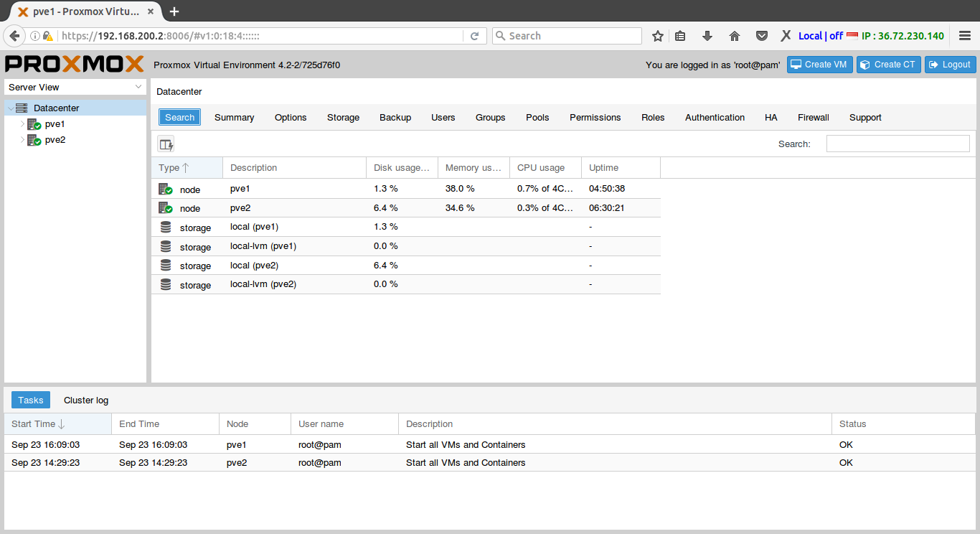
Task: Open the browser downloads arrow icon
Action: pyautogui.click(x=707, y=36)
